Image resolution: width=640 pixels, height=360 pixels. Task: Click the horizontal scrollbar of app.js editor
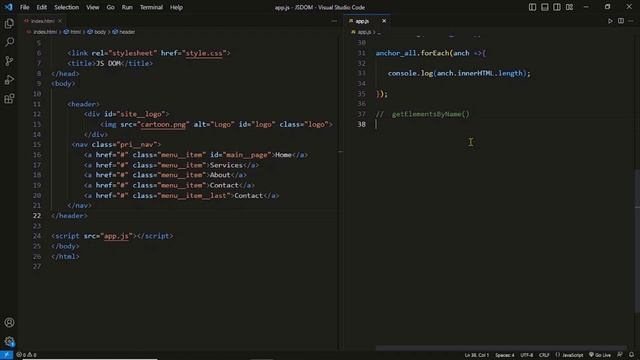point(501,348)
